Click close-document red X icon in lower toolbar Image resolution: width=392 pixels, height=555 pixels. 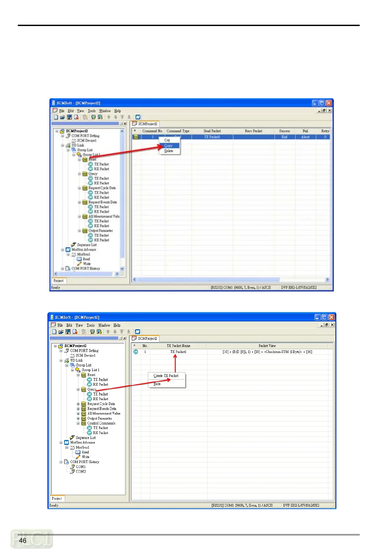point(75,332)
